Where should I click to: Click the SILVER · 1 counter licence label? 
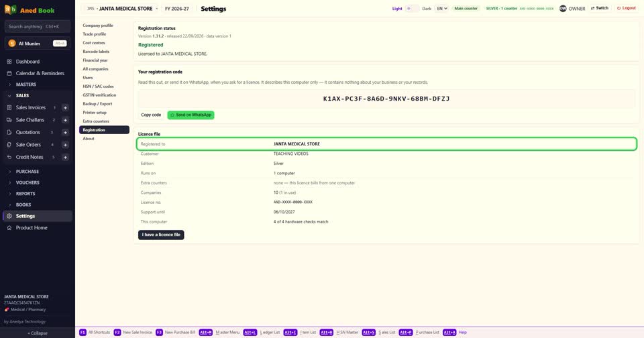tap(519, 8)
